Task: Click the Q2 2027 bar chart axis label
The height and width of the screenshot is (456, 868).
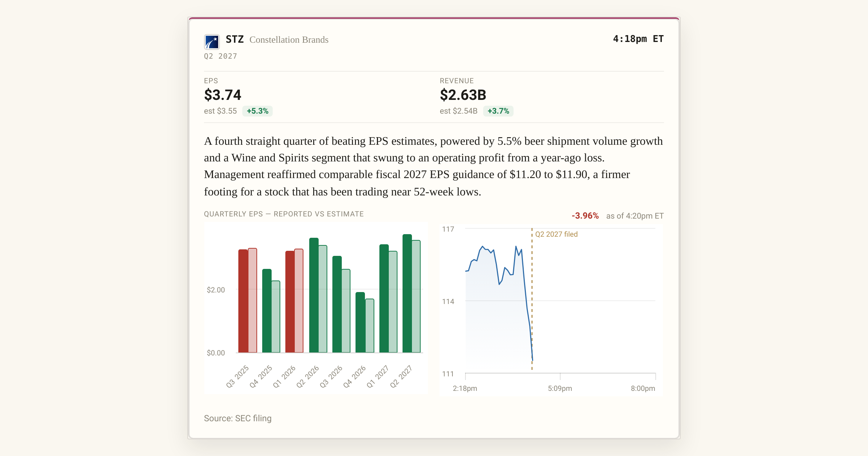Action: [x=401, y=376]
